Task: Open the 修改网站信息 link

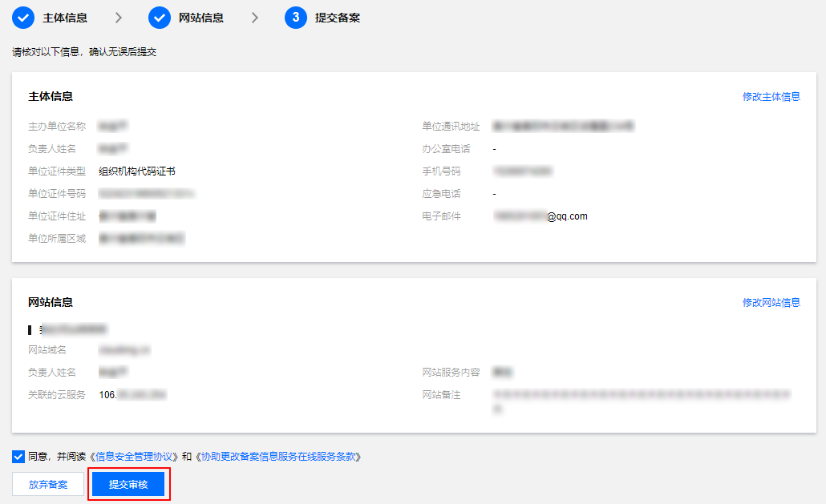Action: pos(771,303)
